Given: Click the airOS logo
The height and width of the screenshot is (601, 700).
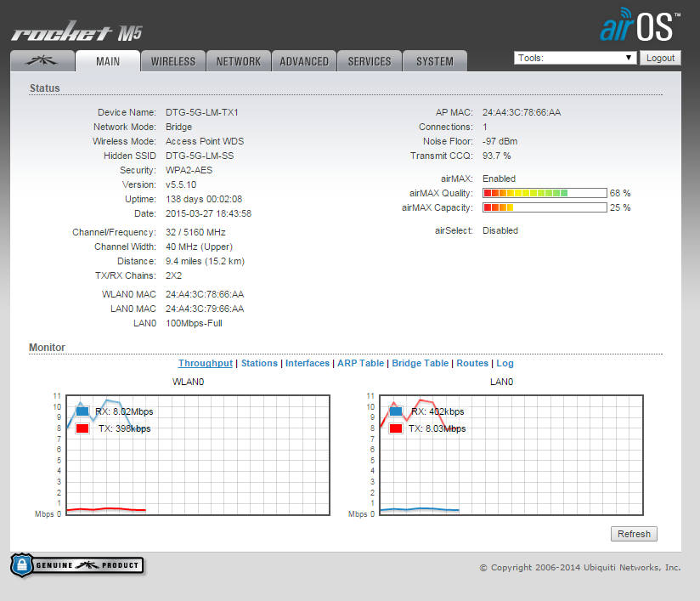Looking at the screenshot, I should tap(639, 26).
